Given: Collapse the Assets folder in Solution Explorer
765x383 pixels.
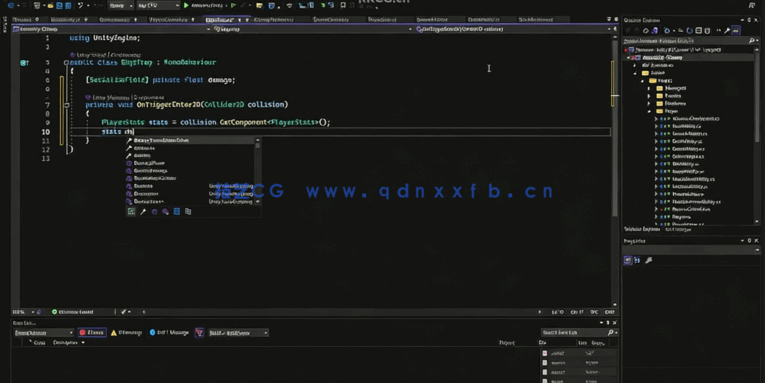Looking at the screenshot, I should pyautogui.click(x=635, y=73).
